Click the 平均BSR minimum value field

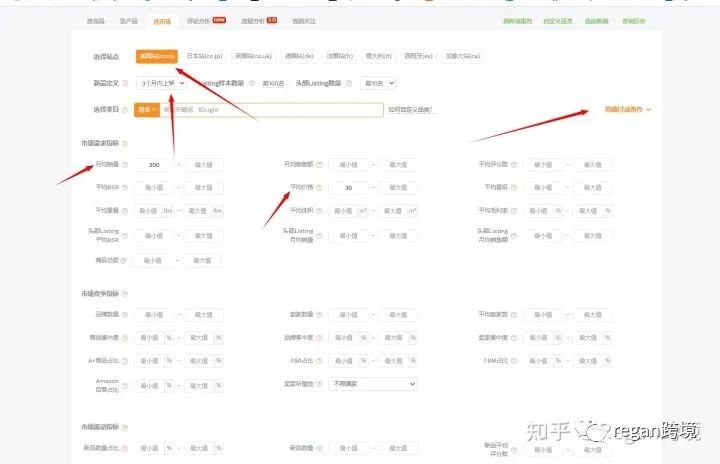154,187
